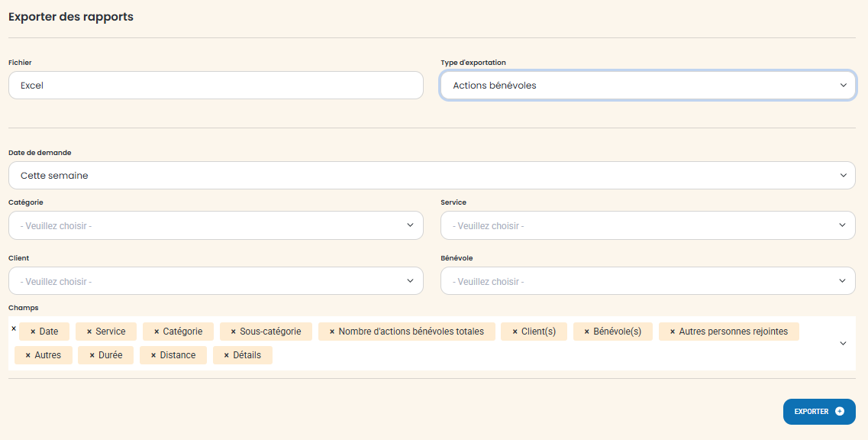Click the Fichier field showing Excel
The height and width of the screenshot is (440, 868).
pos(215,86)
